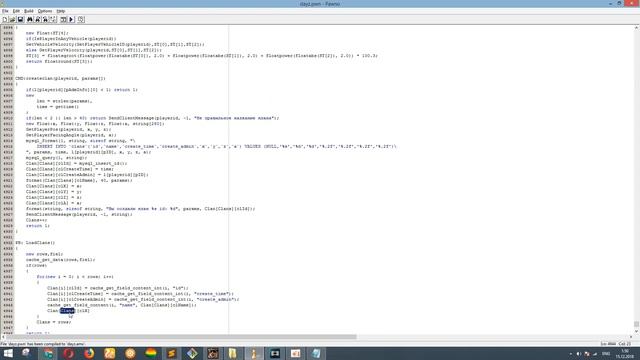Click the Windows Start button
The height and width of the screenshot is (360, 640).
coord(8,353)
